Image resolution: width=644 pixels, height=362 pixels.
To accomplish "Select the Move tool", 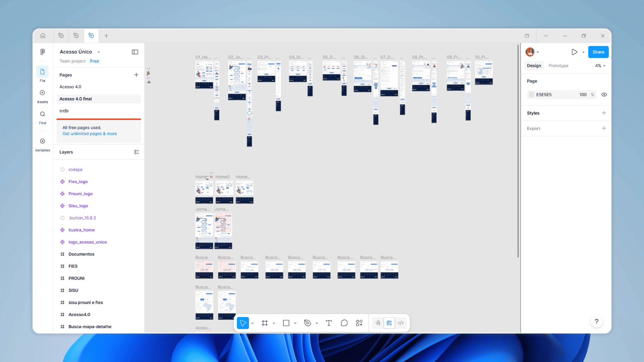I will (x=243, y=323).
